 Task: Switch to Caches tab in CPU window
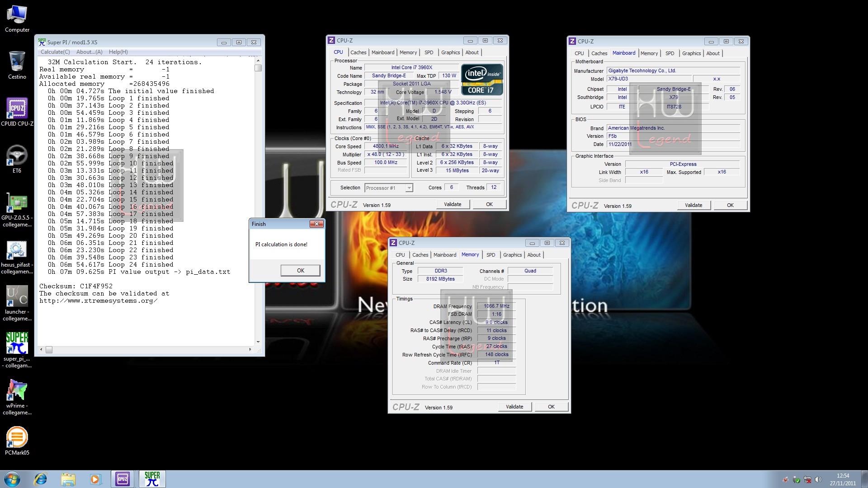pos(358,52)
